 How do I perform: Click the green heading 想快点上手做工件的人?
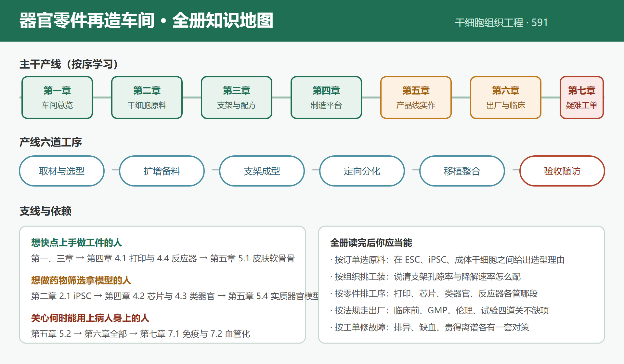pos(76,242)
